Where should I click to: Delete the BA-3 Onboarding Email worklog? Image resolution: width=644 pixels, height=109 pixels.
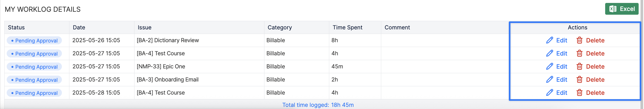click(590, 80)
